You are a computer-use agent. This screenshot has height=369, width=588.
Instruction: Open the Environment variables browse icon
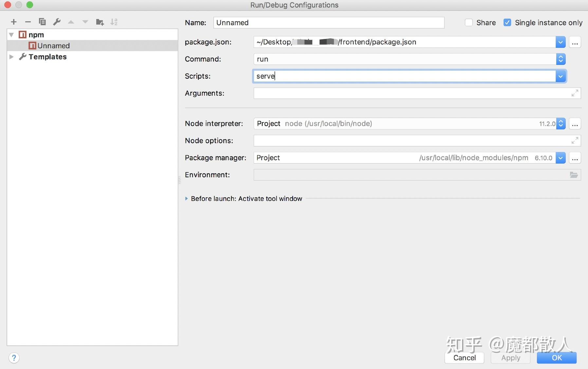[x=574, y=175]
